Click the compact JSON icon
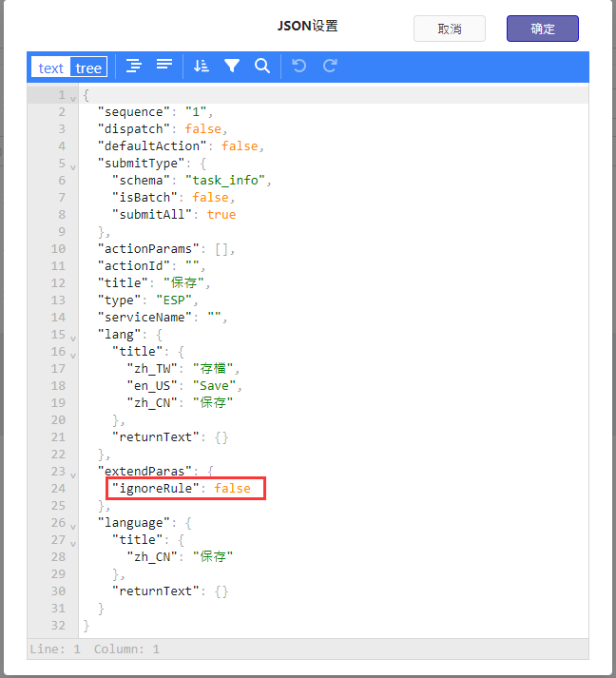This screenshot has height=678, width=616. [164, 66]
